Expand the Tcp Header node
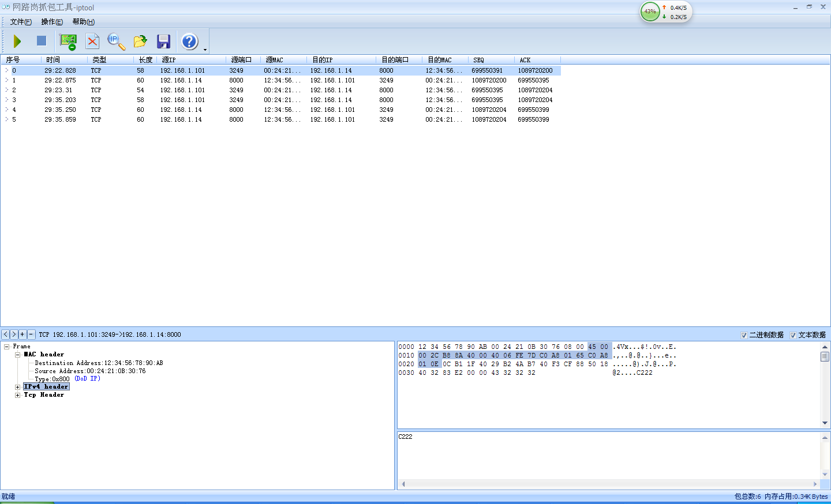 pyautogui.click(x=18, y=395)
